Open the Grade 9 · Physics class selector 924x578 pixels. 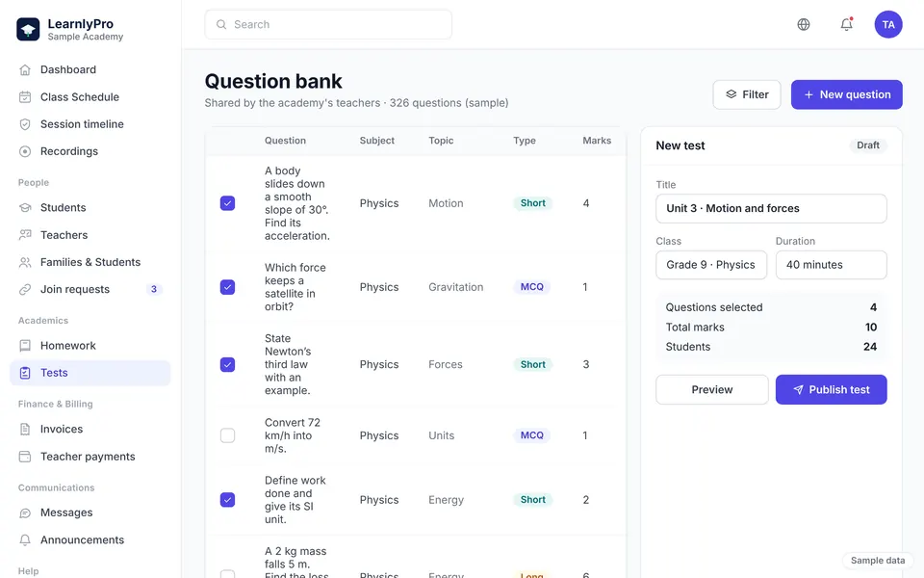pyautogui.click(x=711, y=265)
